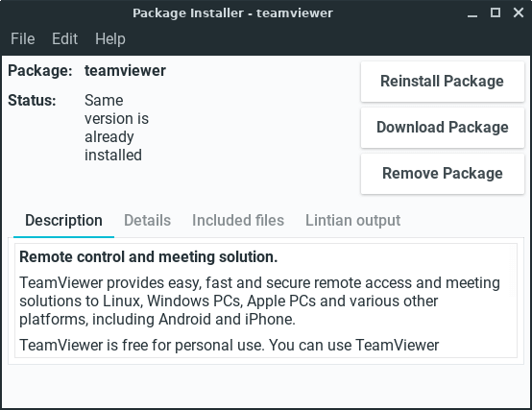This screenshot has width=532, height=410.
Task: Select the Description tab
Action: point(63,221)
